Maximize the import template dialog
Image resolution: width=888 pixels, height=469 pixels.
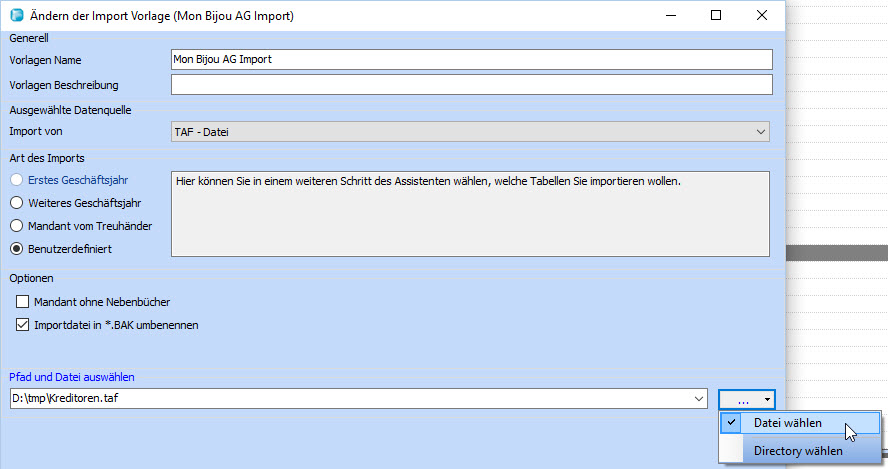click(x=716, y=16)
